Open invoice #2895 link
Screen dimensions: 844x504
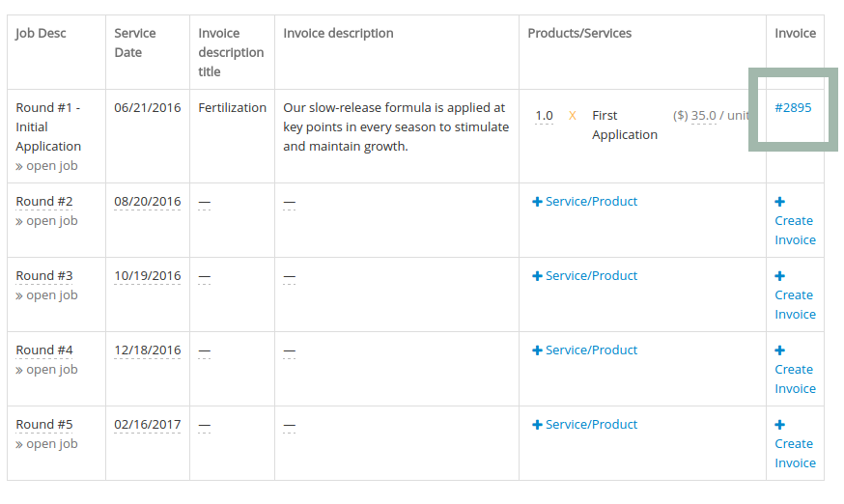point(793,108)
